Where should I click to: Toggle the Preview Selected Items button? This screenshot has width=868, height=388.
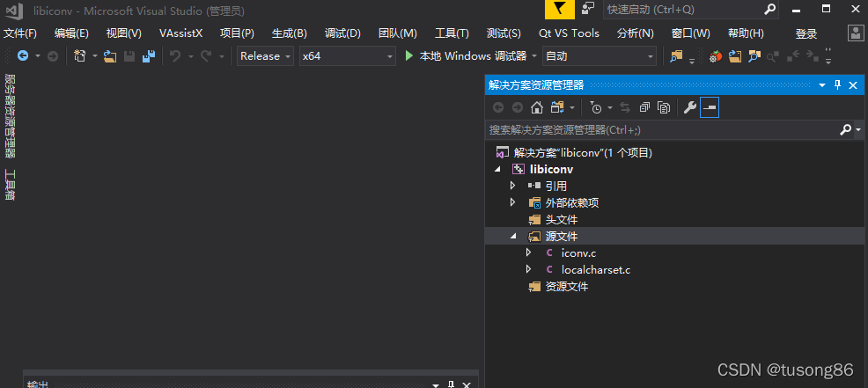[710, 107]
